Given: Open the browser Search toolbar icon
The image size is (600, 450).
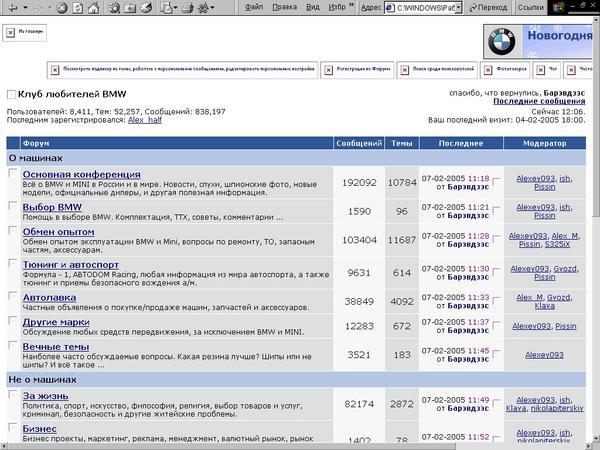Looking at the screenshot, I should tap(114, 7).
